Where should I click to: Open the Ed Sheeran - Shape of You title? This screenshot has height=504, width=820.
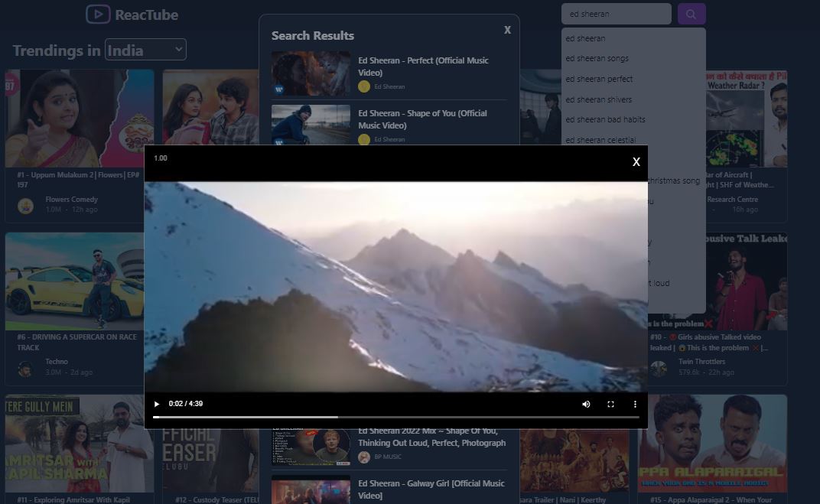pyautogui.click(x=422, y=119)
